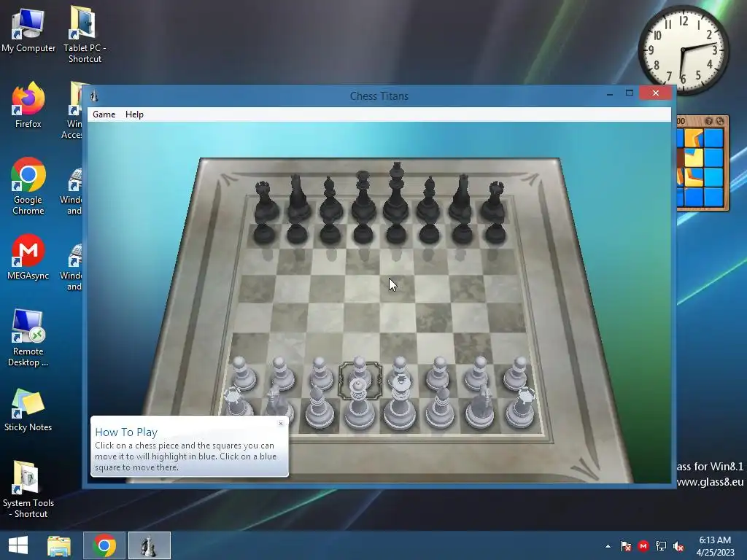
Task: Click the picture puzzle gadget
Action: (x=703, y=163)
